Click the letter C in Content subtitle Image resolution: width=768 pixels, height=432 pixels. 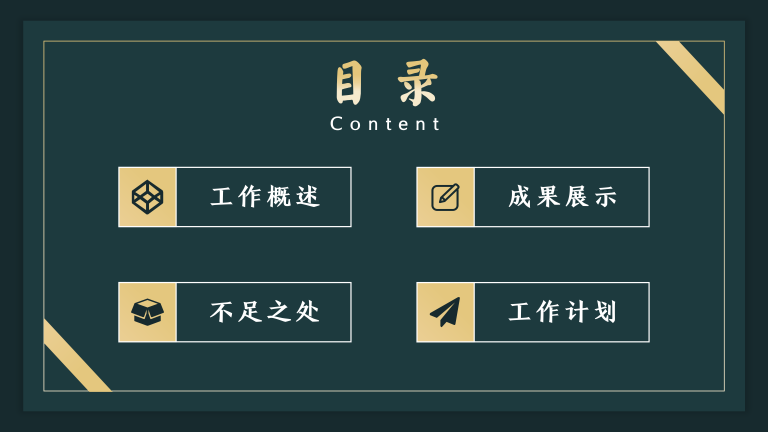point(337,124)
